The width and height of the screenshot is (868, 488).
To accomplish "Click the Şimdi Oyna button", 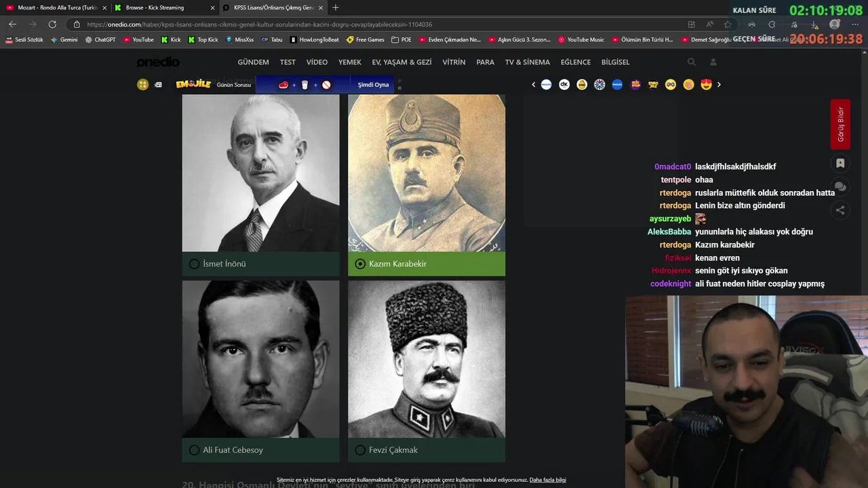I will [373, 85].
